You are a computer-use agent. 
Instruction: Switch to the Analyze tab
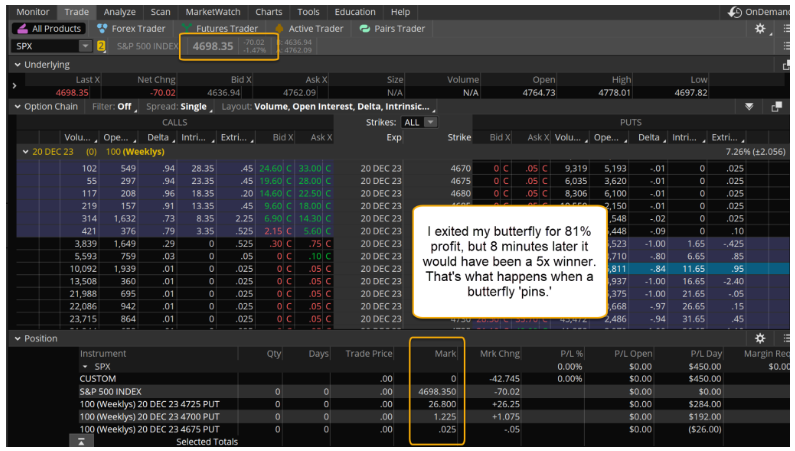pyautogui.click(x=119, y=12)
